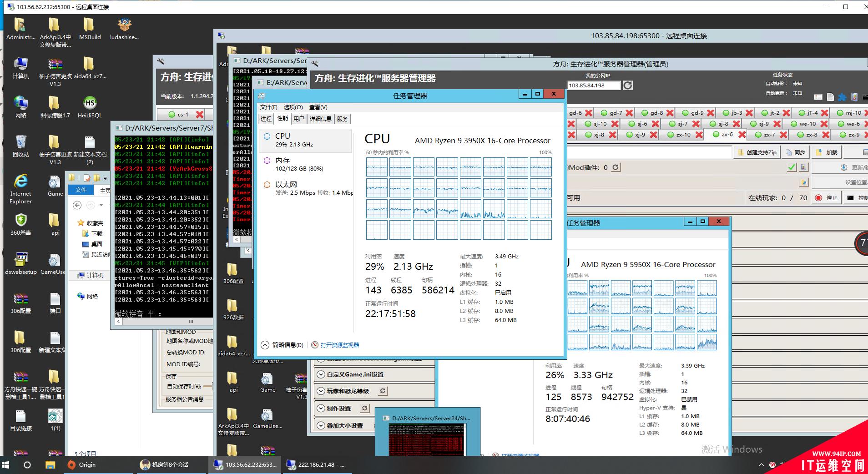The image size is (868, 474).
Task: Close the gd-7 server tab with its red X
Action: pos(629,113)
